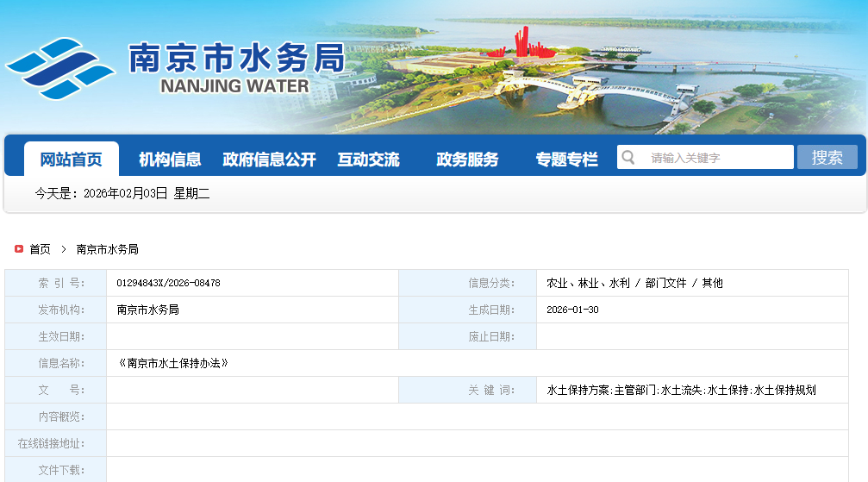Click the 搜索 button

coord(827,158)
